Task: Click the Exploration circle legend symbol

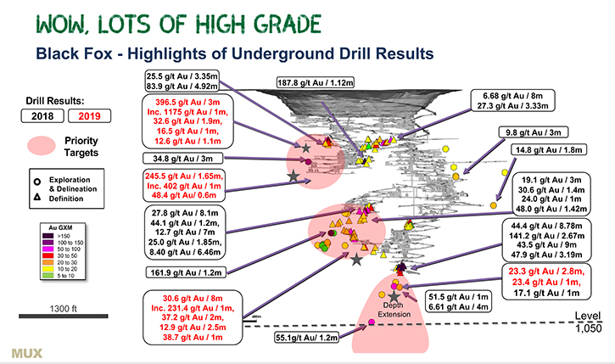Action: 37,182
